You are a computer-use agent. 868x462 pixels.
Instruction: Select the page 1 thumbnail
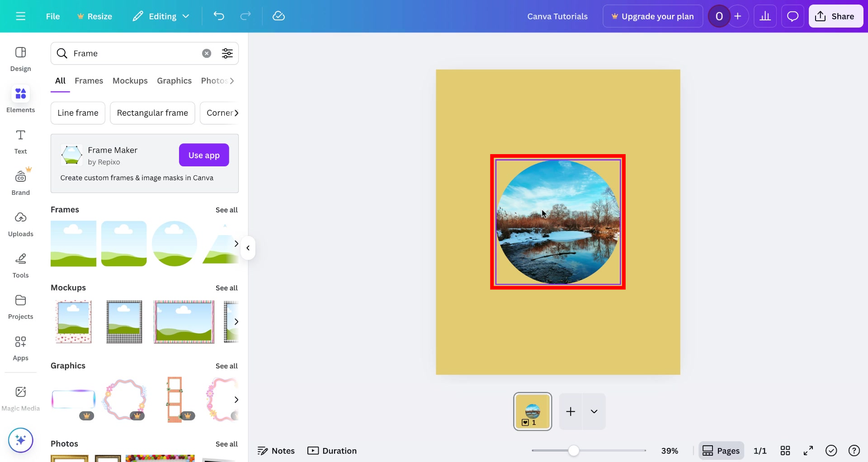(x=532, y=411)
